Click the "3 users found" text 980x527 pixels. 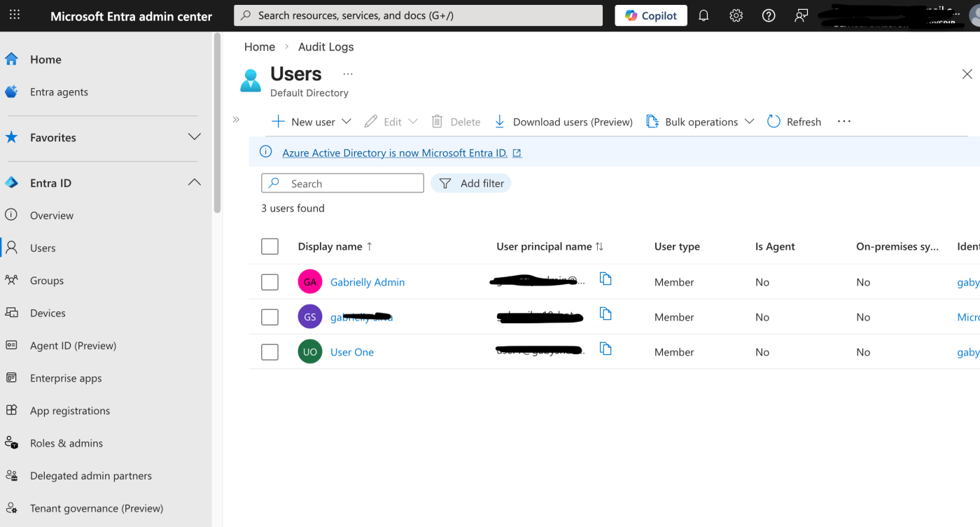click(293, 209)
